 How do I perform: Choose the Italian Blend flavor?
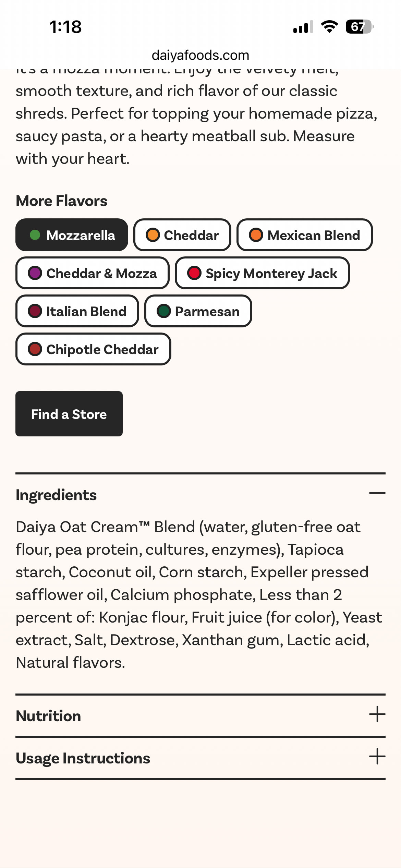(x=77, y=311)
